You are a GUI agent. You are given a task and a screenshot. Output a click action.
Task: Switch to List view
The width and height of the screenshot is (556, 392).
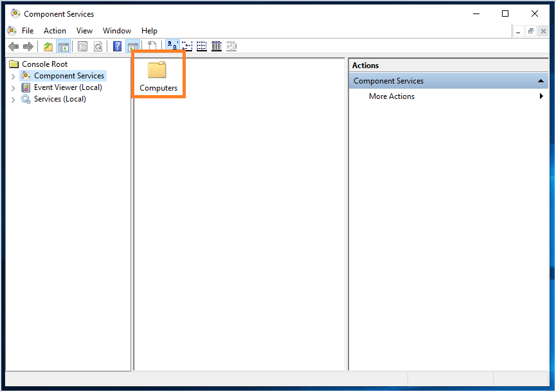pos(202,46)
